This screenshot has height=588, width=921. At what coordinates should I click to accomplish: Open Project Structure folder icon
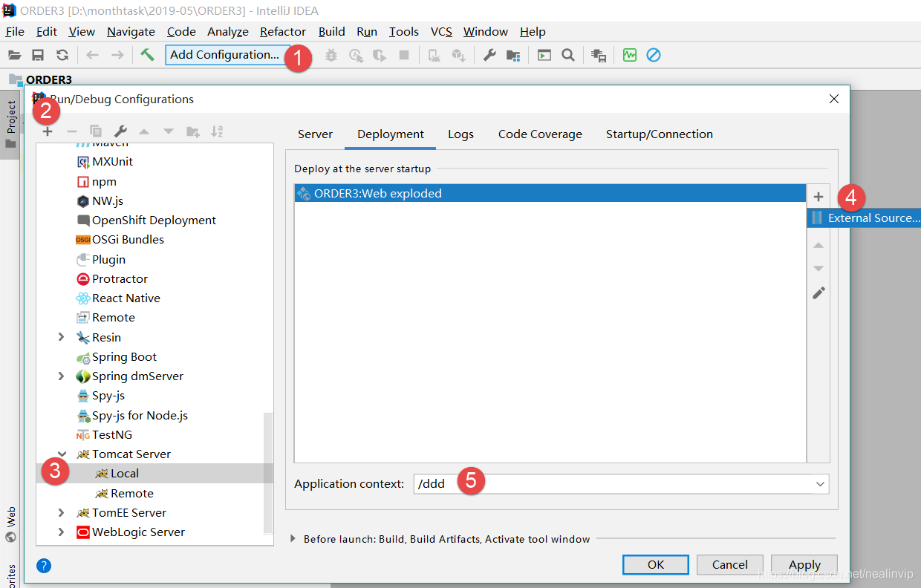tap(513, 55)
